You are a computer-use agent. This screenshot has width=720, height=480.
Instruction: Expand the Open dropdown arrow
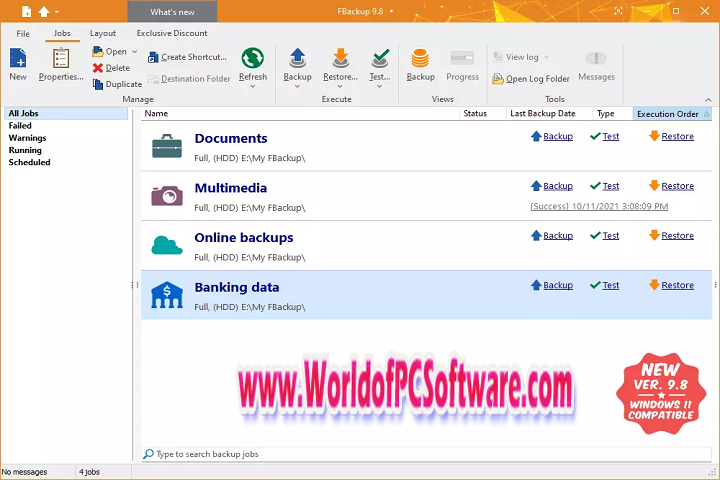point(135,51)
